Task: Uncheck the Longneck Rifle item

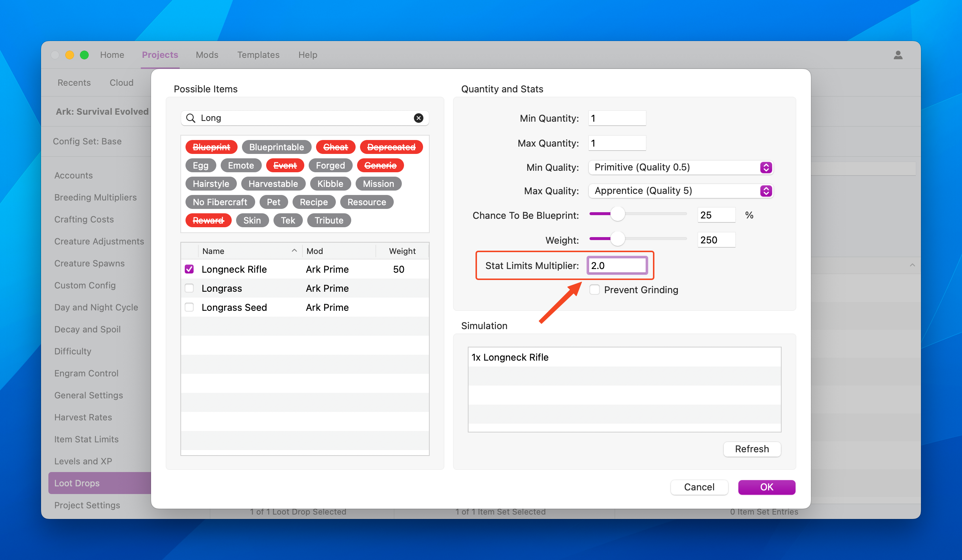Action: point(189,269)
